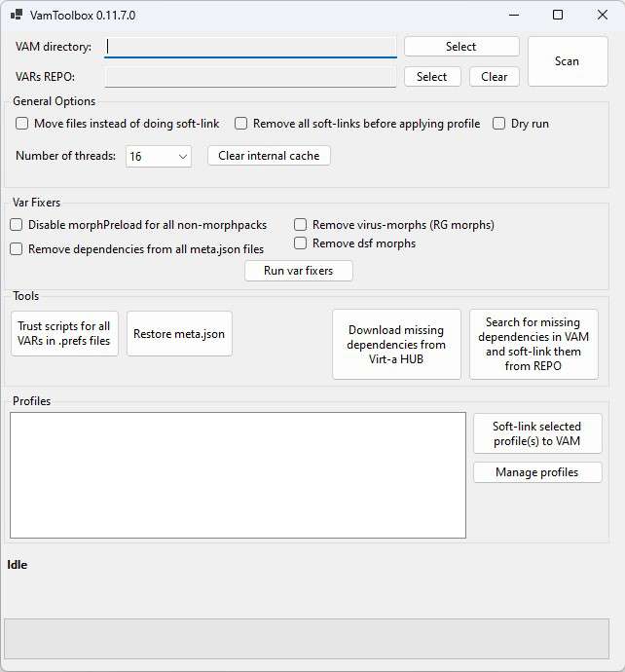Viewport: 625px width, 672px height.
Task: Click Clear internal cache
Action: click(x=269, y=156)
